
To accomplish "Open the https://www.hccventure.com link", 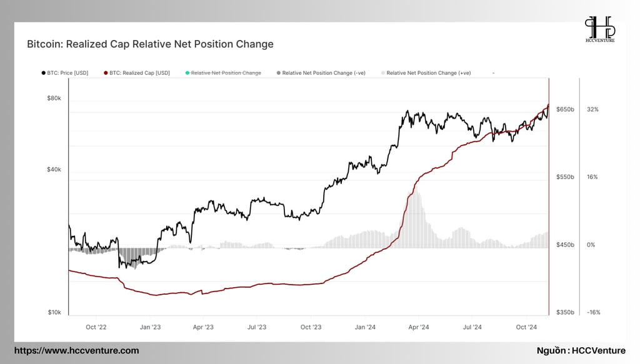I will (x=77, y=350).
